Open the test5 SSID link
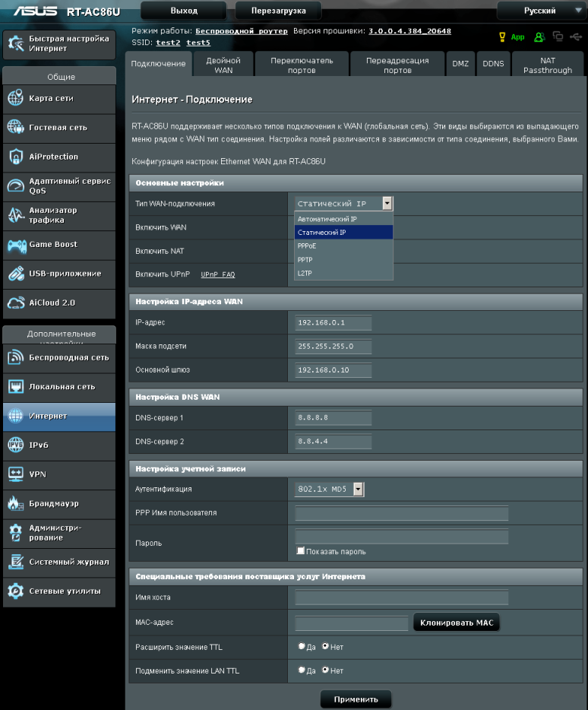588x710 pixels. click(x=198, y=43)
